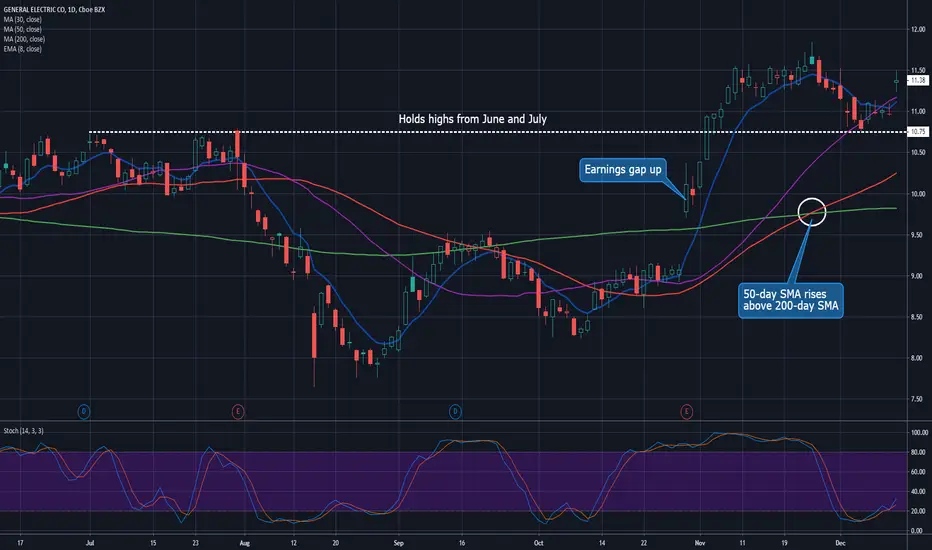
Task: Select the 'Holds highs from June and July' text
Action: (473, 119)
